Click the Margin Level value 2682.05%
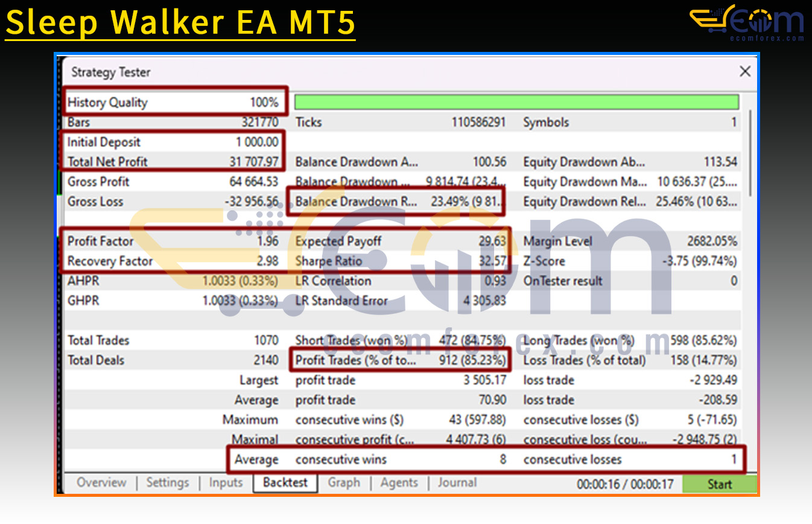The width and height of the screenshot is (812, 524). click(x=712, y=241)
